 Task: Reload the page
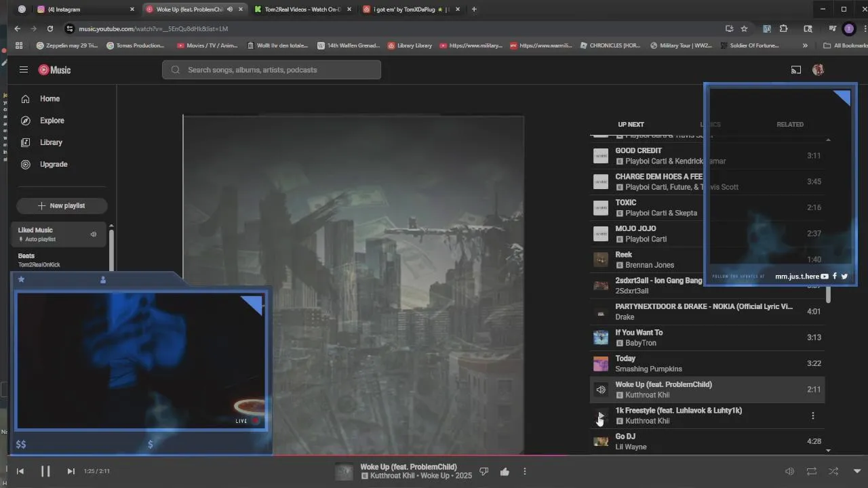tap(50, 28)
